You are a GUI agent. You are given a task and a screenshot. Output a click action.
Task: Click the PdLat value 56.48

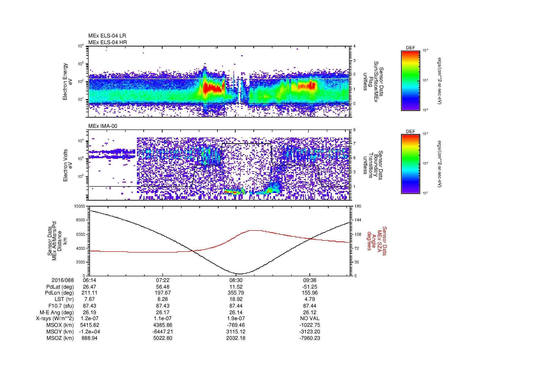[163, 287]
